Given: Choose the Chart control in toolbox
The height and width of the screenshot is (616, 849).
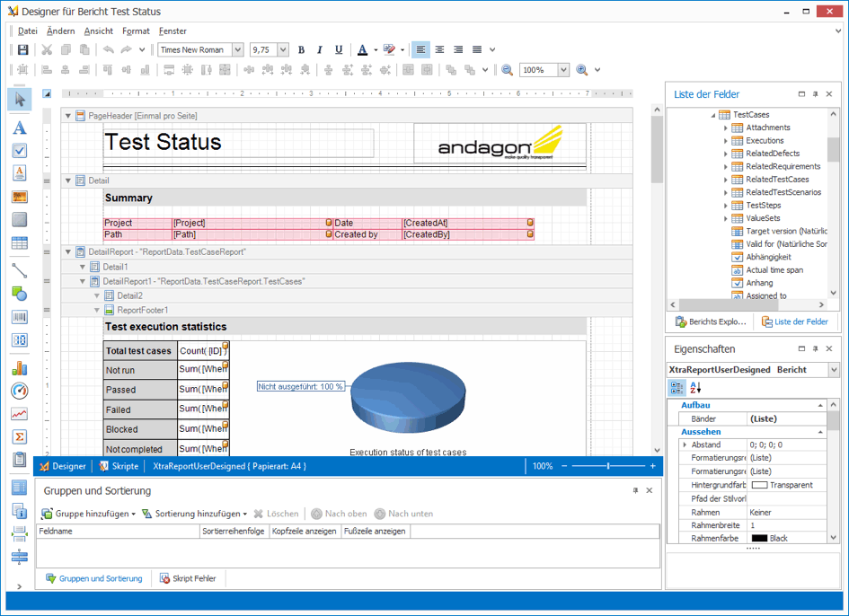Looking at the screenshot, I should (19, 368).
